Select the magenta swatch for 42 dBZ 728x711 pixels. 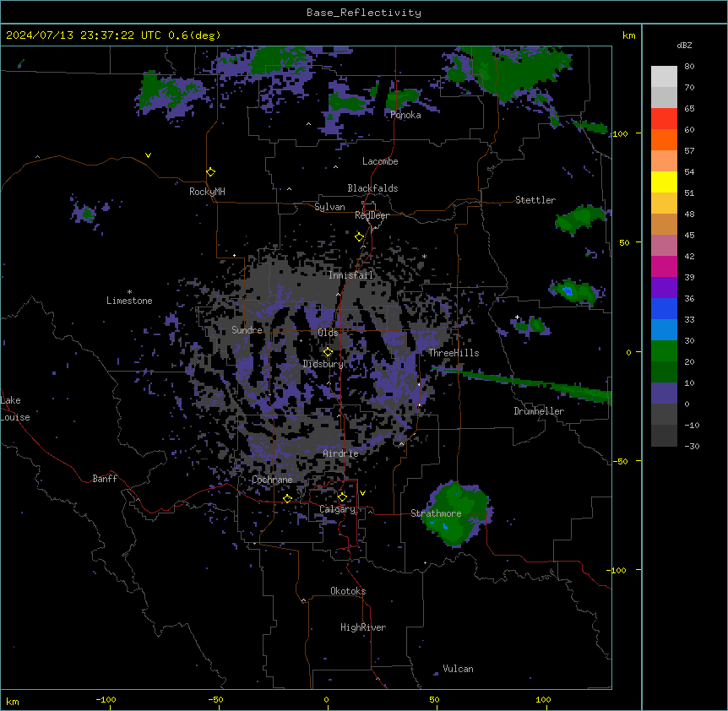[664, 266]
